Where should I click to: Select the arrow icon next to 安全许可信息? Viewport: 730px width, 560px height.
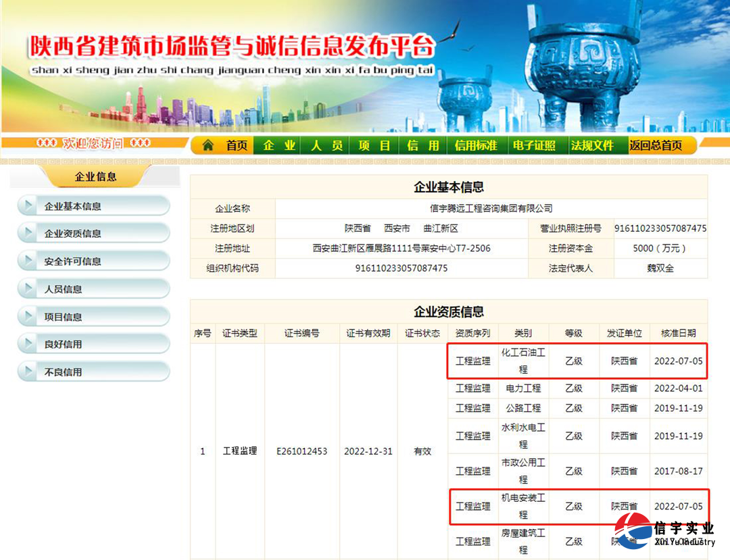[28, 261]
